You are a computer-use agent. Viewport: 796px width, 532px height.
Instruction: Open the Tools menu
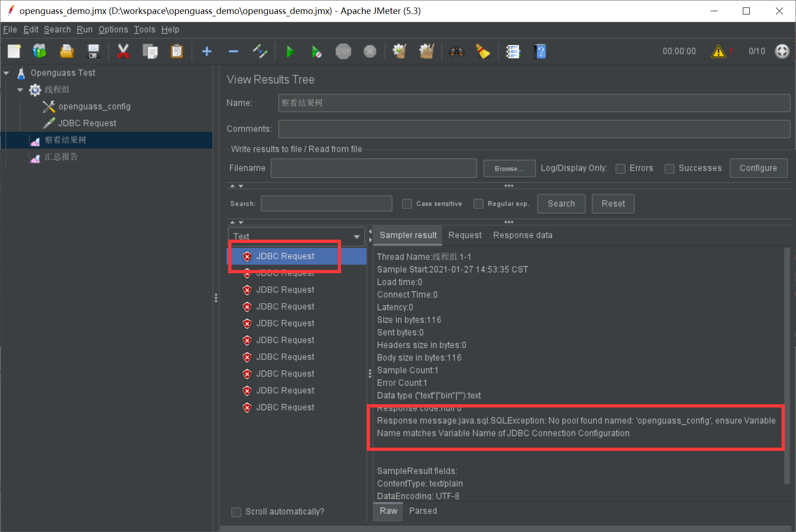click(x=145, y=29)
